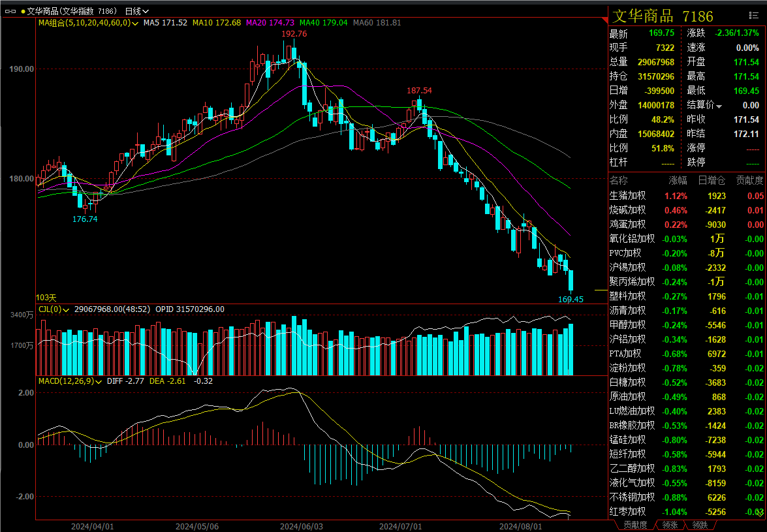Expand the MA组合 indicator dropdown
The image size is (767, 532).
[x=135, y=23]
